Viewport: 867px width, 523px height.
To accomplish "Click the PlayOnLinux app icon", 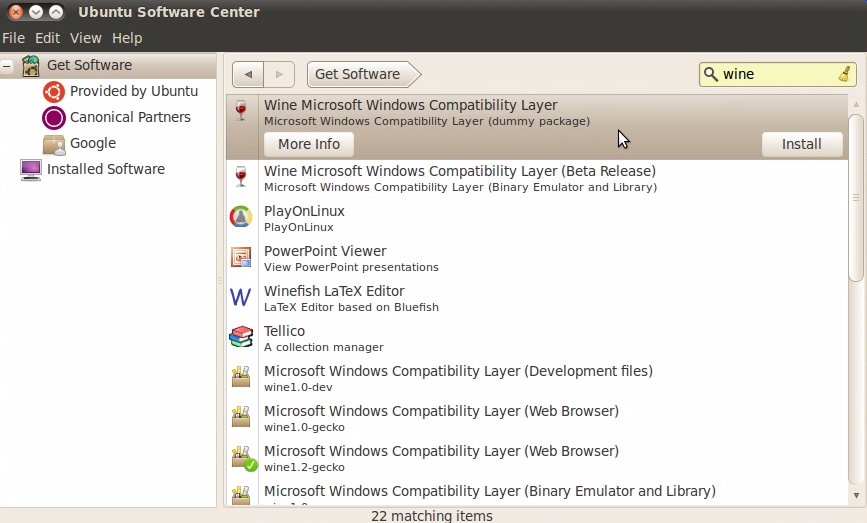I will pyautogui.click(x=241, y=217).
